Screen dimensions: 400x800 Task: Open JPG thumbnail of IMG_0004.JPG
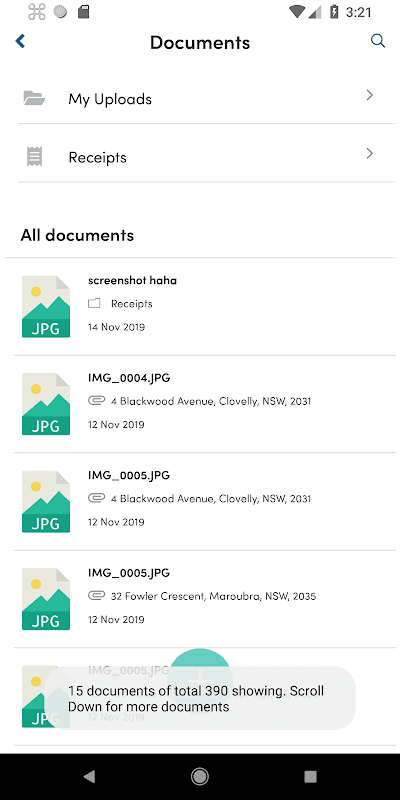(x=46, y=404)
